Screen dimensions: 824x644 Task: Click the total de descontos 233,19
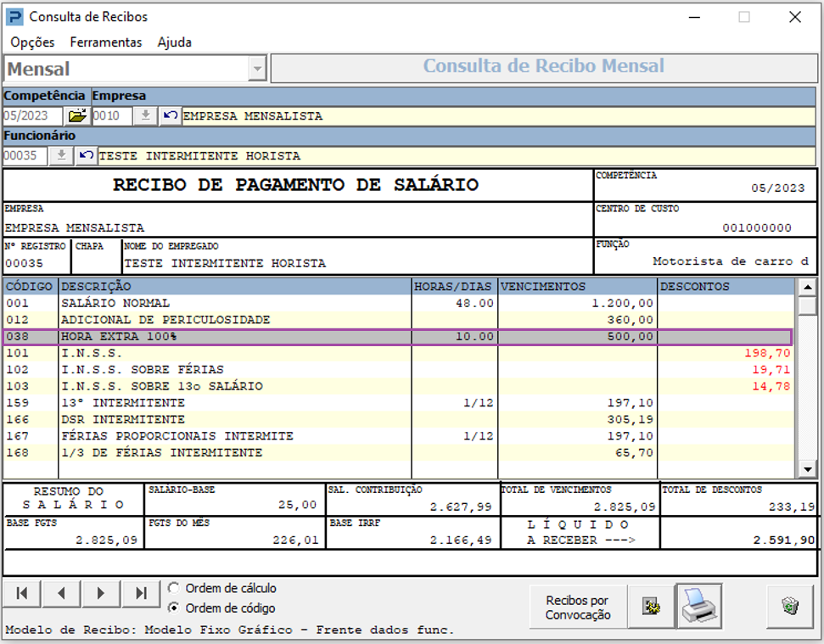[x=792, y=507]
